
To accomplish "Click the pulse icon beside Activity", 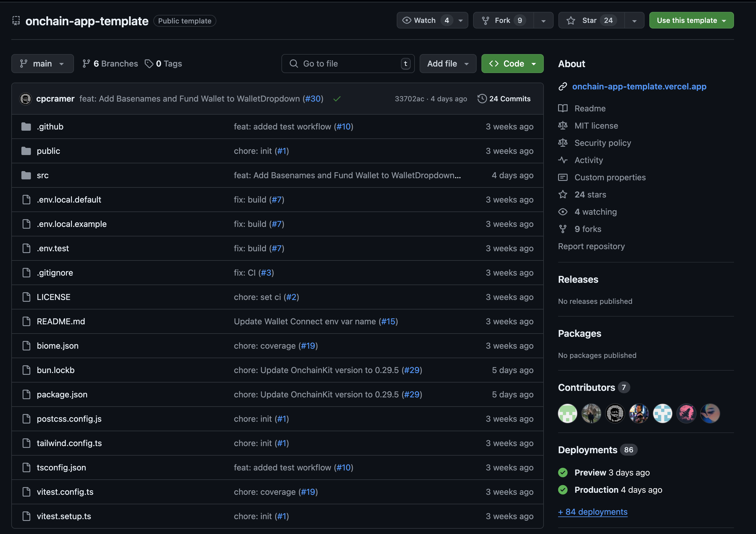I will click(x=563, y=160).
